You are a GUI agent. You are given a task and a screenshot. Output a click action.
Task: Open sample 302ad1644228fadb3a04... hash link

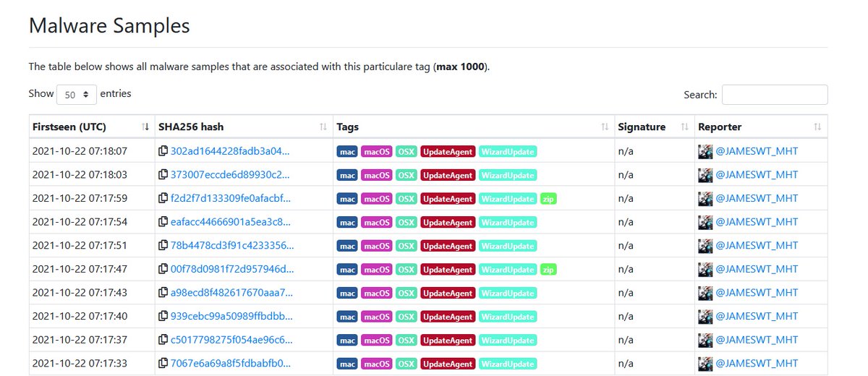pos(231,151)
